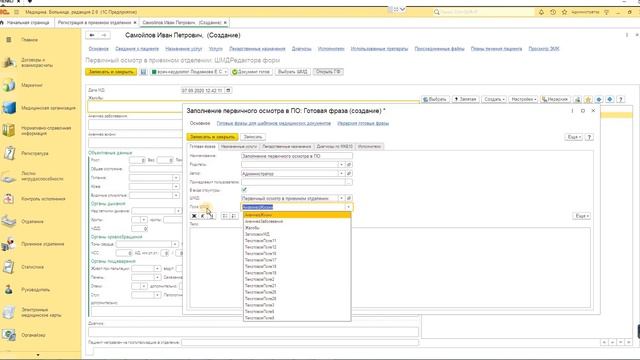
Task: Open the Отделение sidebar section
Action: (x=32, y=222)
